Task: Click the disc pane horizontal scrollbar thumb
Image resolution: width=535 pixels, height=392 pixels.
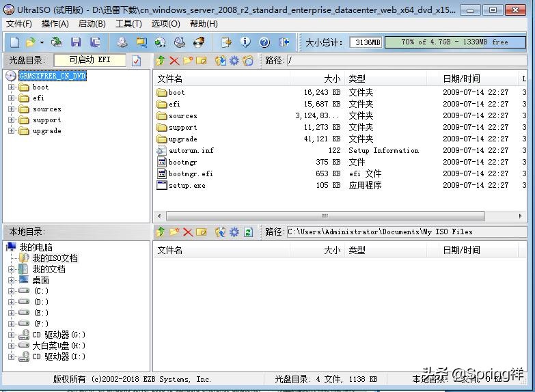Action: click(325, 216)
